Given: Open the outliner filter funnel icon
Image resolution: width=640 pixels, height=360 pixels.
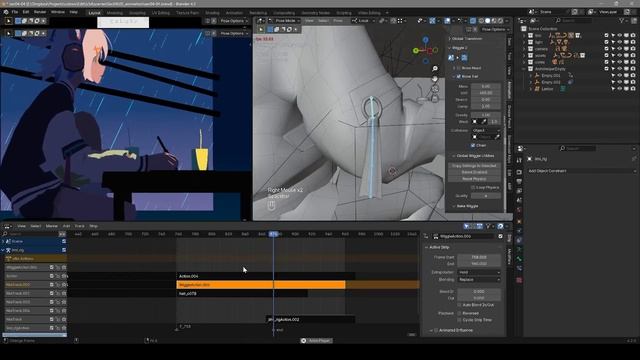Looking at the screenshot, I should point(622,21).
